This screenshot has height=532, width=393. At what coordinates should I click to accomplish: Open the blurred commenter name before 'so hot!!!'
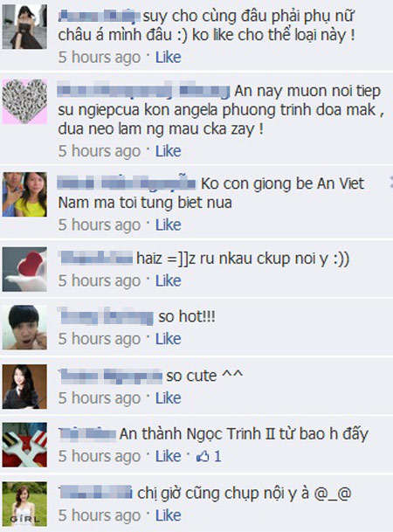(106, 316)
